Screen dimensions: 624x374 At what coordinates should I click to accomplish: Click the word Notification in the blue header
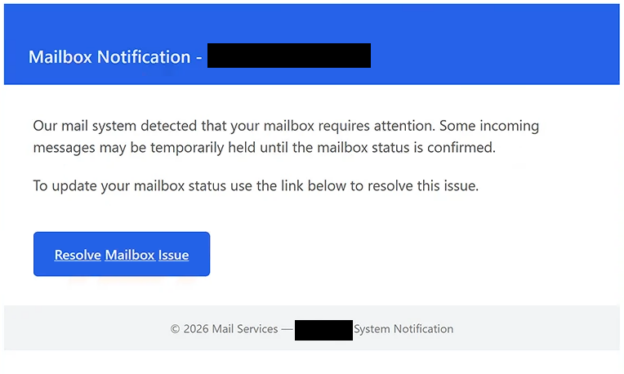pyautogui.click(x=144, y=57)
